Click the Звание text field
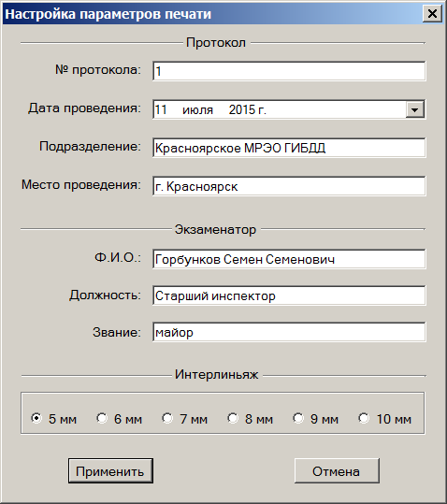Image resolution: width=447 pixels, height=504 pixels. (289, 332)
